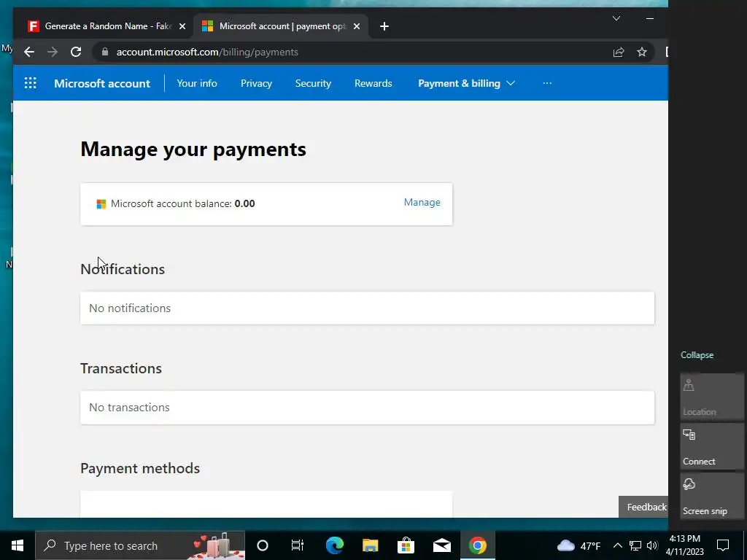
Task: Click the address bar URL
Action: [207, 52]
